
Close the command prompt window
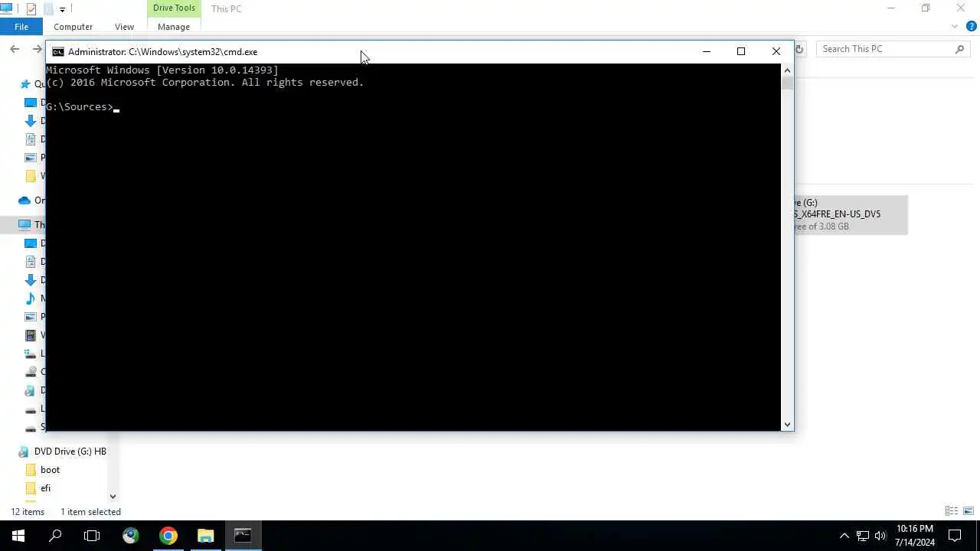776,51
